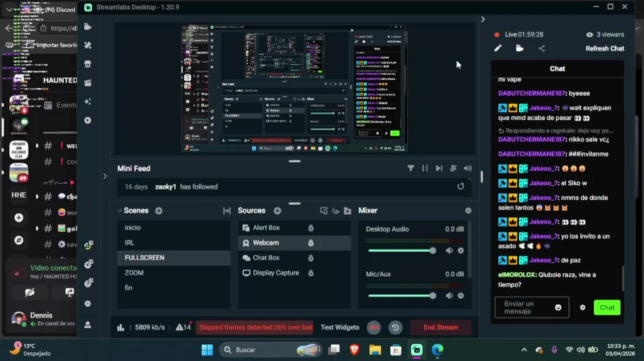Share stream icon in chat header
The height and width of the screenshot is (361, 644).
point(542,49)
